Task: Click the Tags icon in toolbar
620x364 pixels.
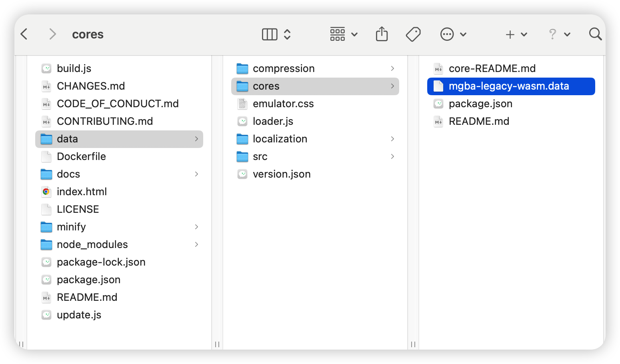Action: tap(413, 34)
